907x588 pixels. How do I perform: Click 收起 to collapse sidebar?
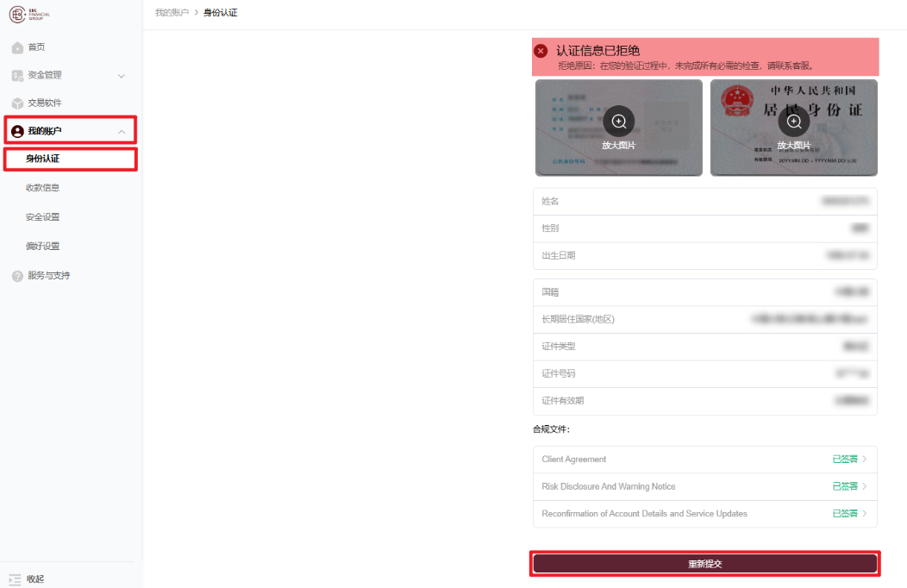point(35,579)
